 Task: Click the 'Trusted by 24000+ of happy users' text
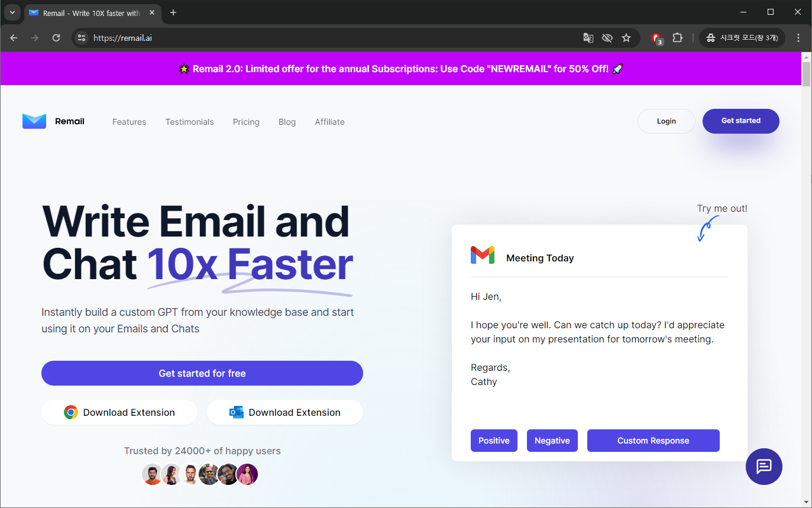(202, 451)
